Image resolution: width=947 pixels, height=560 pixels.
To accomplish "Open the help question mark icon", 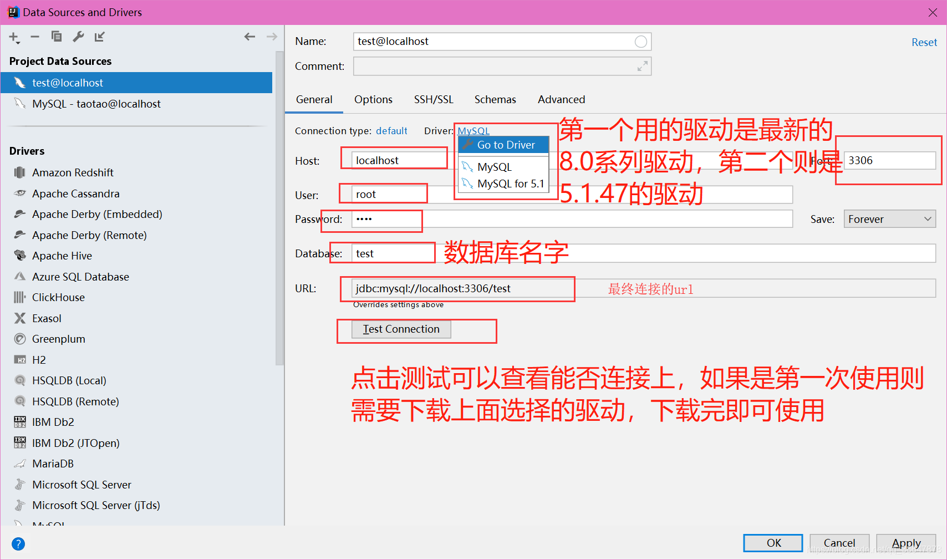I will click(18, 544).
